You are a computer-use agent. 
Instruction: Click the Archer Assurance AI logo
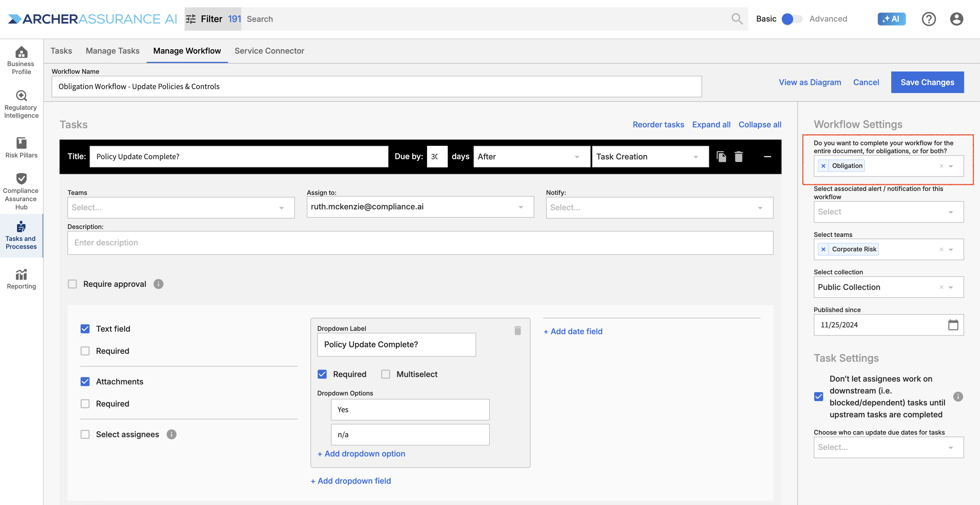[x=92, y=19]
